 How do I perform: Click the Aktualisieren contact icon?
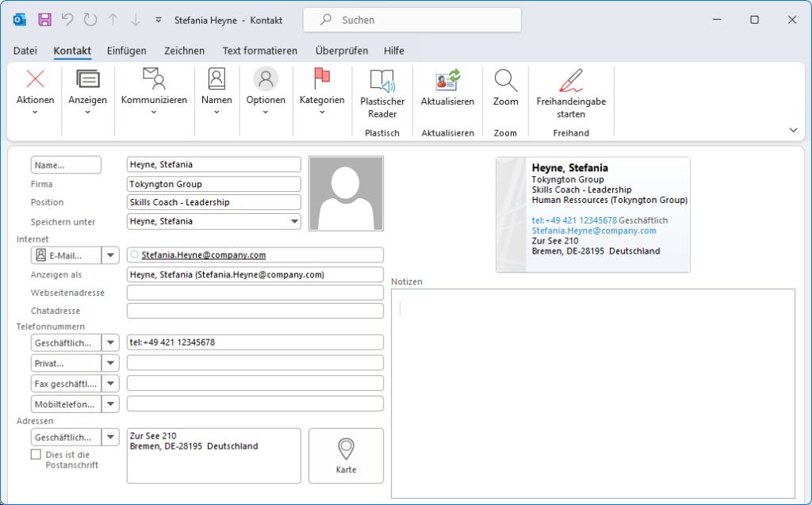click(447, 88)
